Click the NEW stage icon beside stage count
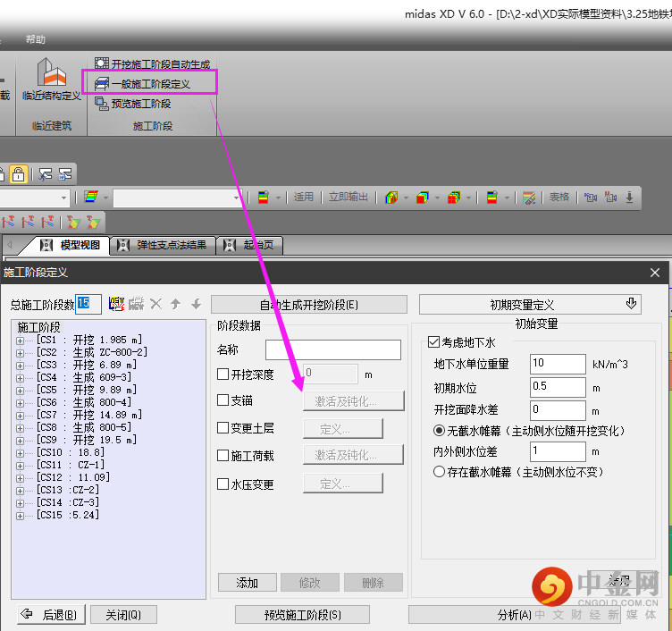The height and width of the screenshot is (631, 672). [x=116, y=304]
